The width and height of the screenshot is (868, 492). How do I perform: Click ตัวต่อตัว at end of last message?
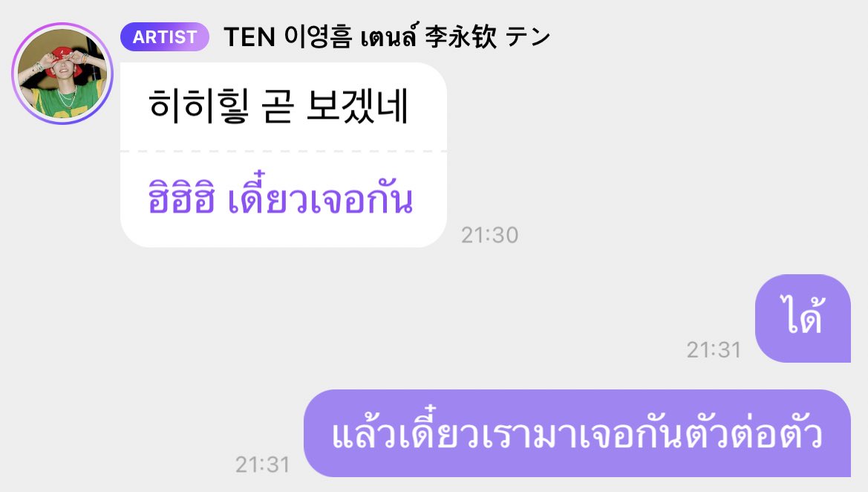point(754,433)
